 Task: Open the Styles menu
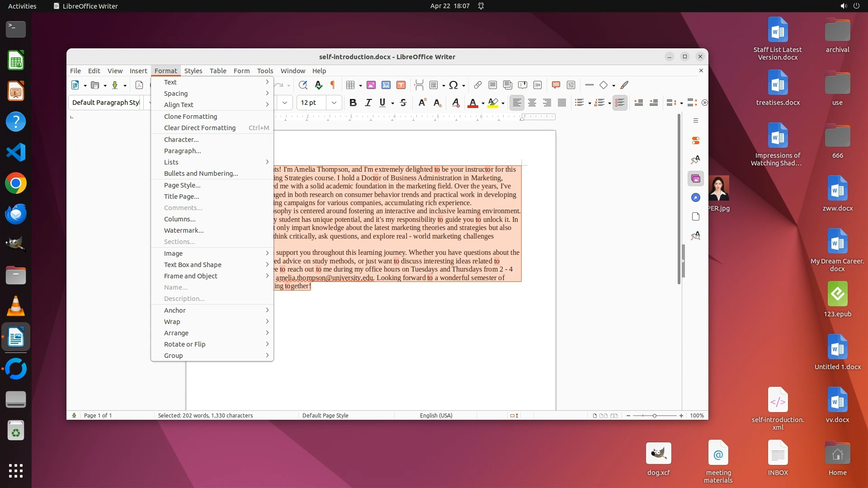[x=193, y=71]
